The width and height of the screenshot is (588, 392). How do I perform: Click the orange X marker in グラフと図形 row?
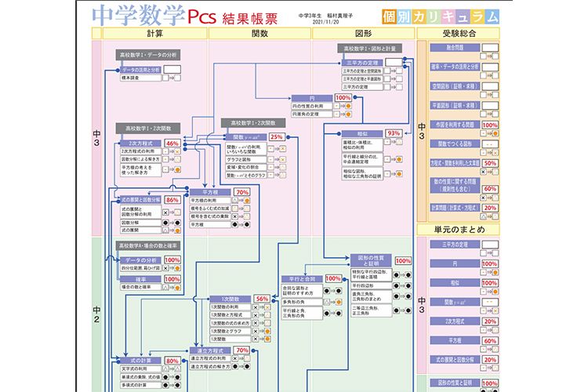[x=283, y=159]
